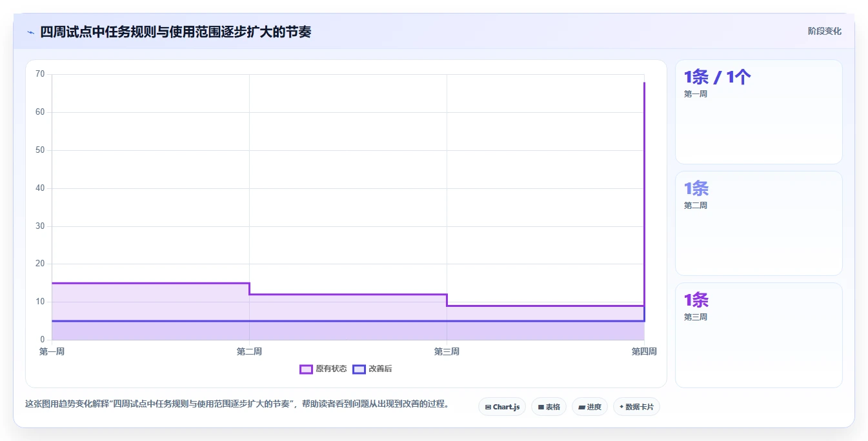
Task: Click the 70 value on the y-axis
Action: (40, 74)
